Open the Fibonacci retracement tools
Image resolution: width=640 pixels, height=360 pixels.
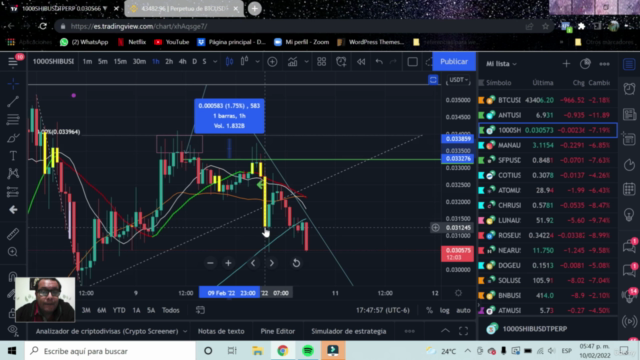tap(13, 119)
